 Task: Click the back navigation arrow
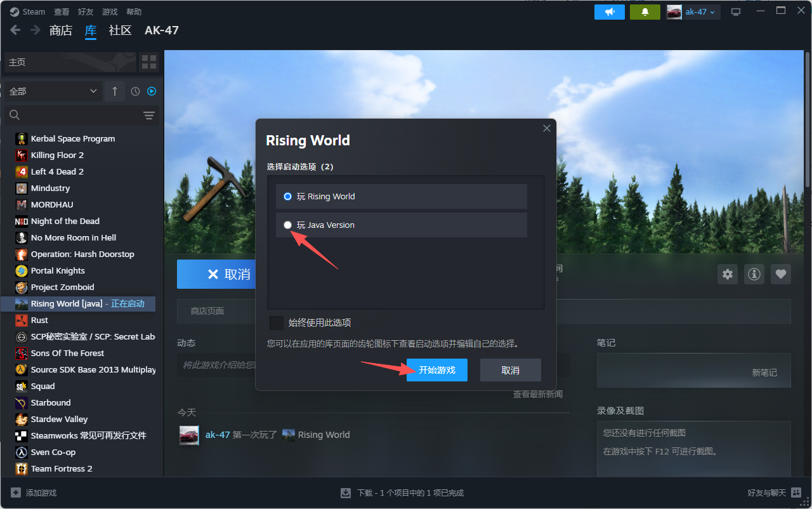tap(15, 30)
